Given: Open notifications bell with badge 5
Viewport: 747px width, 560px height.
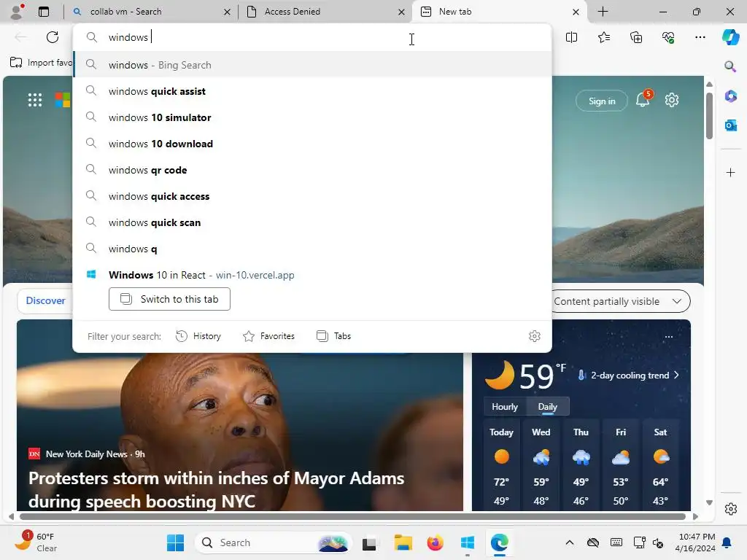Looking at the screenshot, I should pos(643,99).
